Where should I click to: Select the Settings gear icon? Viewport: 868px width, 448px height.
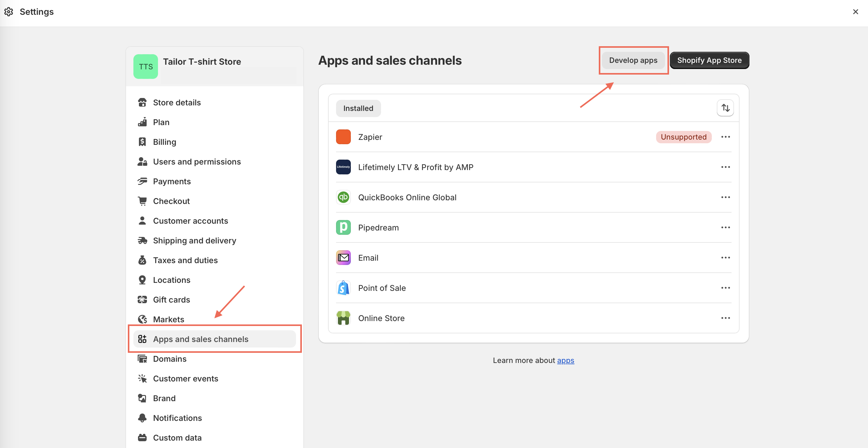[9, 11]
